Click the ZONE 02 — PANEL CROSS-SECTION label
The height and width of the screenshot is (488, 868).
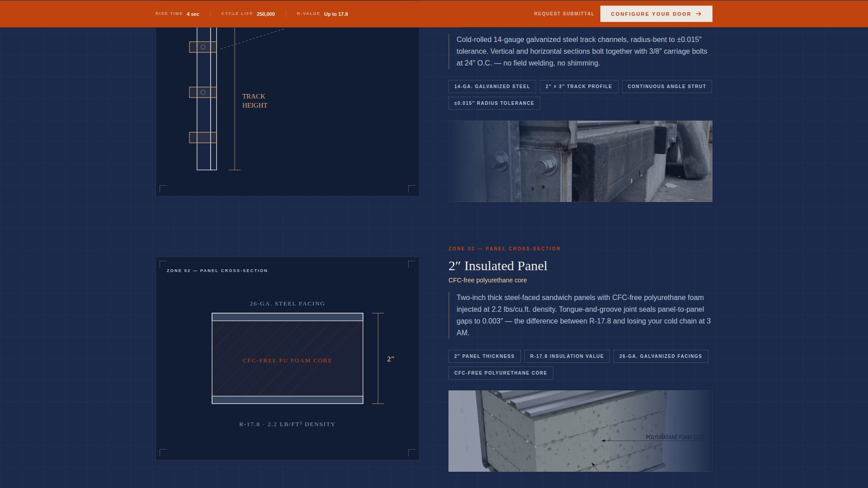504,249
